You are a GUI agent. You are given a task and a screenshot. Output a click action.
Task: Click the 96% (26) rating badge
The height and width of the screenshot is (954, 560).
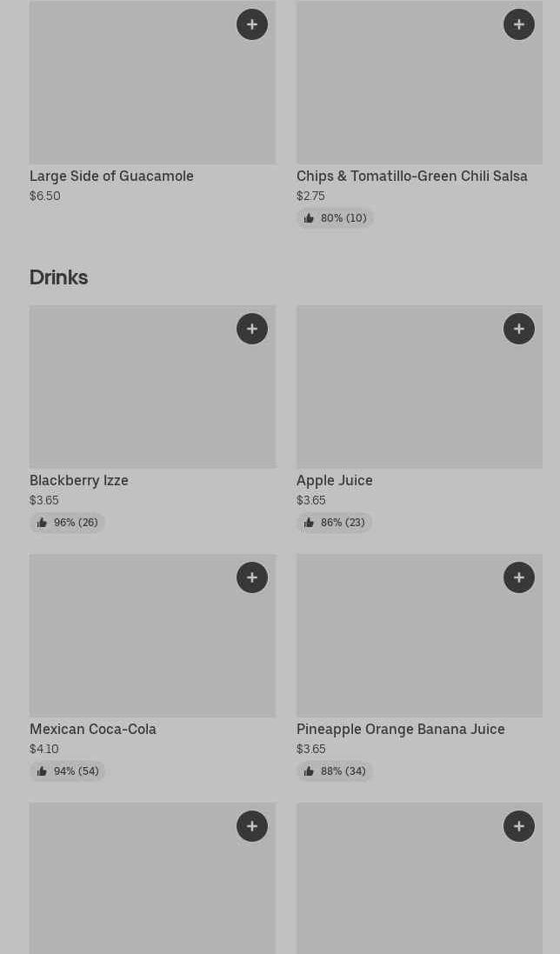click(x=68, y=523)
